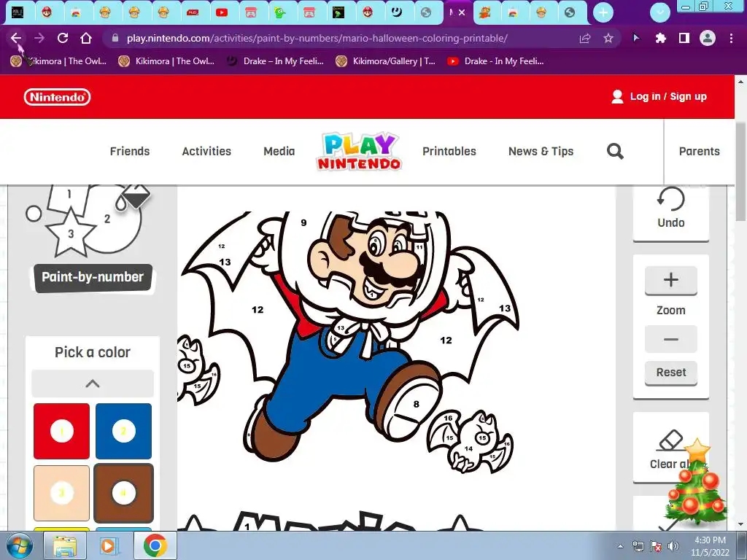The image size is (747, 560).
Task: Fill region 14 on the small bat
Action: tap(469, 448)
